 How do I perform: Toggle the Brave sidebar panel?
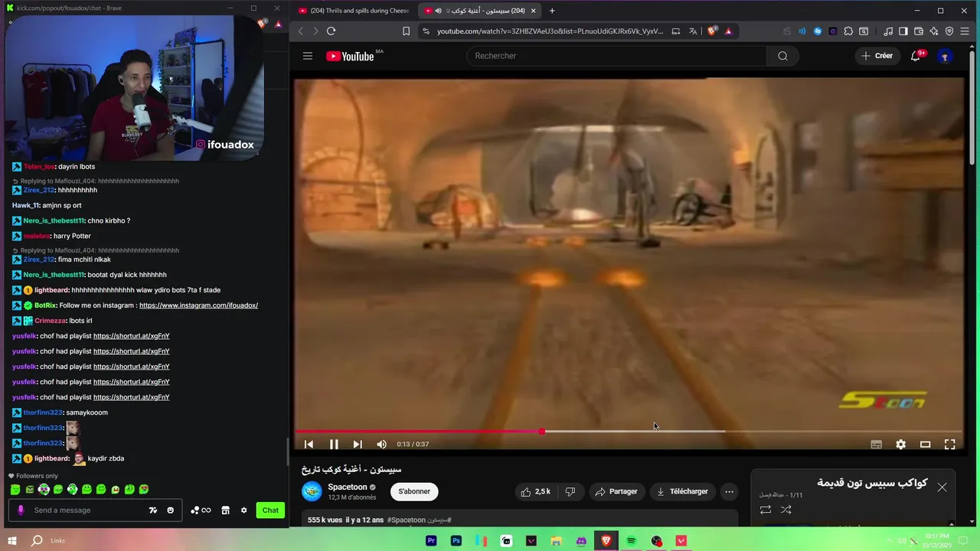[x=903, y=31]
